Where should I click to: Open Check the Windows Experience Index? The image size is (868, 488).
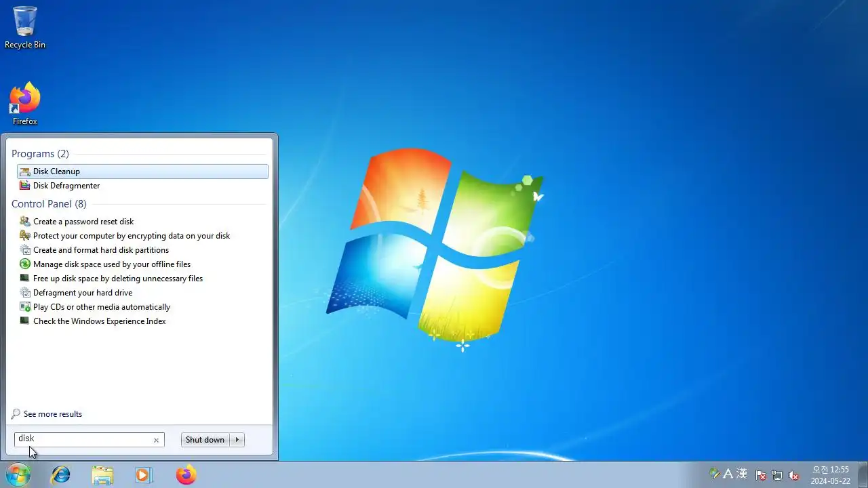point(142,321)
